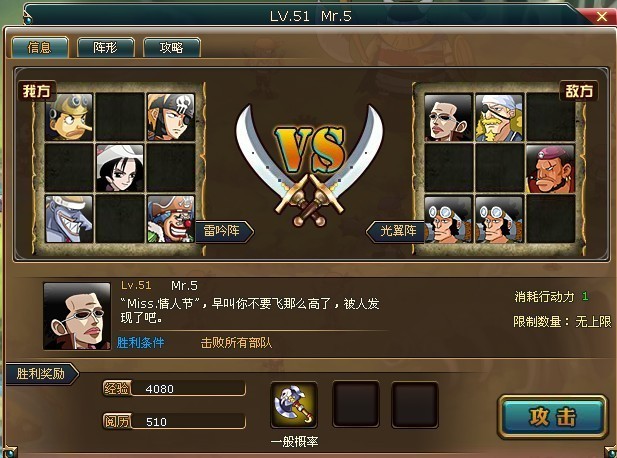Click the second empty reward slot
The width and height of the screenshot is (617, 458).
click(415, 404)
